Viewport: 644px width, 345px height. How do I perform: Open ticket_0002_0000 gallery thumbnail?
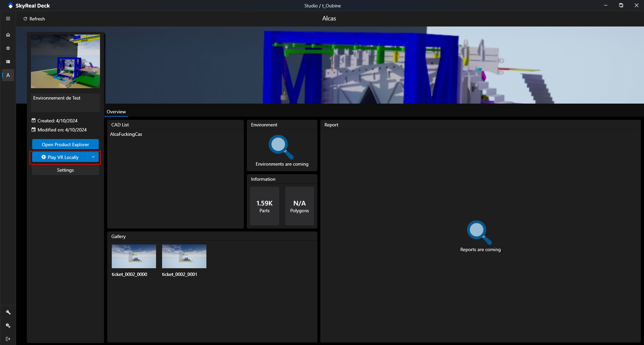pos(134,256)
